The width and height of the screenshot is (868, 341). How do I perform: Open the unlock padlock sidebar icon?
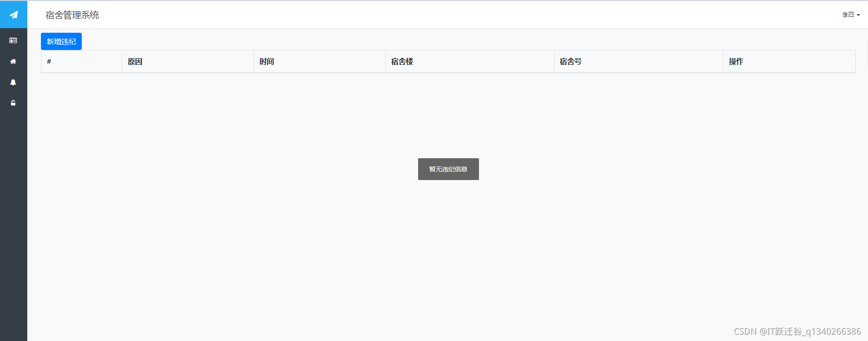point(13,103)
